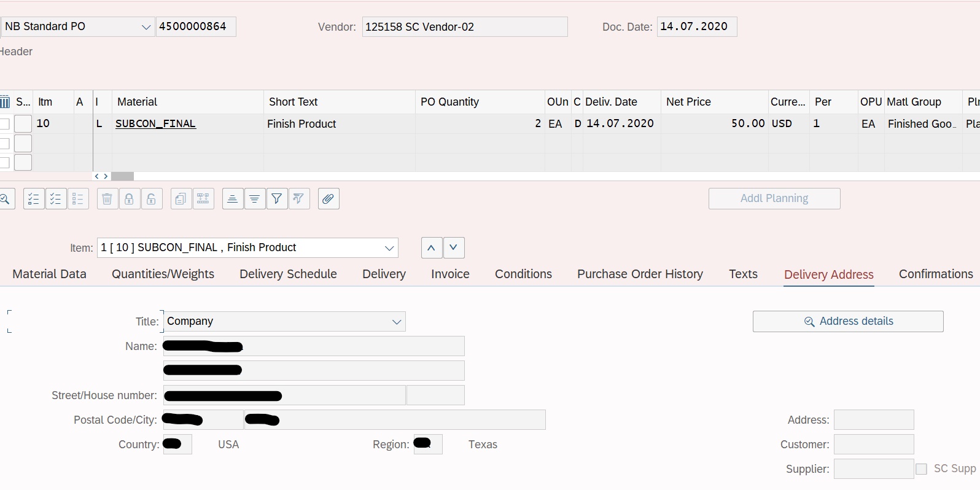Open the SUBCON_FINAL material link
This screenshot has height=490, width=980.
[x=155, y=123]
